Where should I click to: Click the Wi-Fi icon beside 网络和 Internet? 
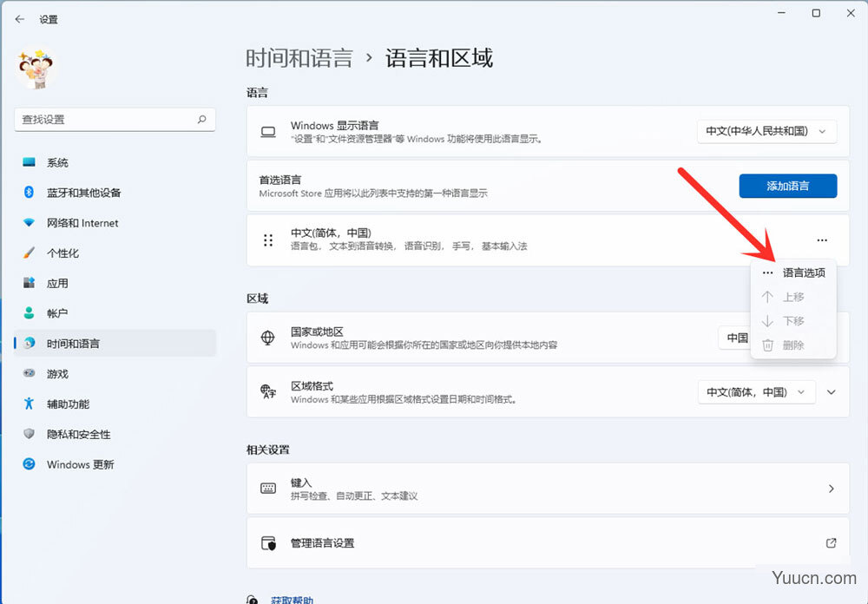tap(29, 222)
